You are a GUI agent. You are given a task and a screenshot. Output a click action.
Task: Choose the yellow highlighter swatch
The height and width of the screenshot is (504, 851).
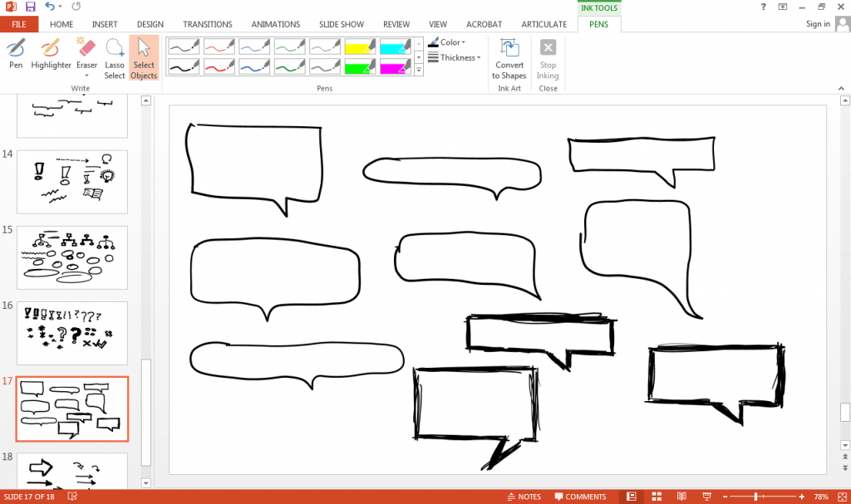click(360, 47)
